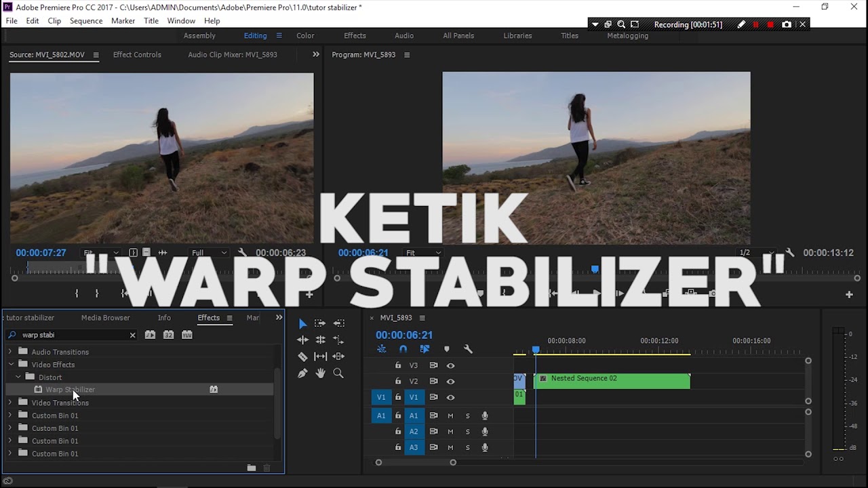Image resolution: width=868 pixels, height=488 pixels.
Task: Create a new custom bin in Effects panel
Action: (x=252, y=468)
